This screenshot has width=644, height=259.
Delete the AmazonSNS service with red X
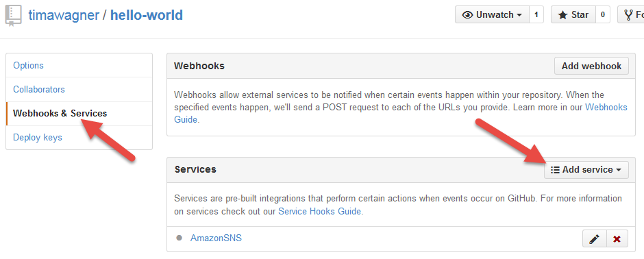point(617,238)
